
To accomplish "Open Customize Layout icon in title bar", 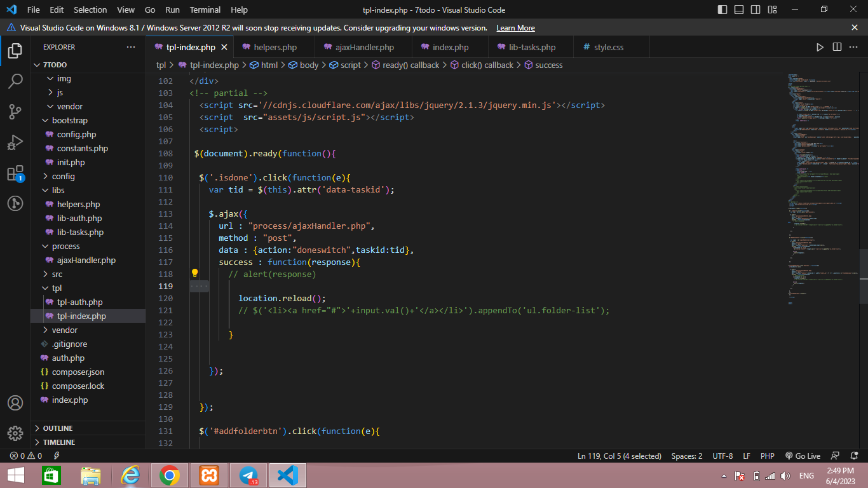I will point(772,10).
